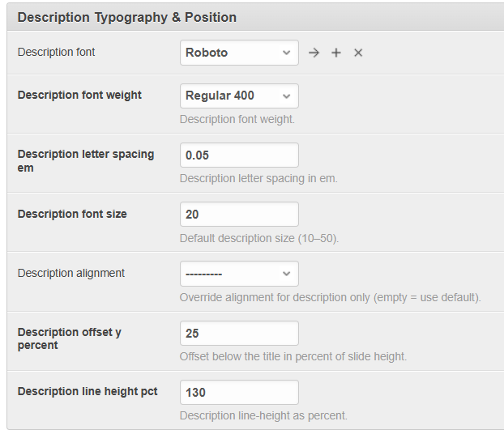Click the "Default description size (10–50)" help text
This screenshot has width=504, height=434.
(x=259, y=239)
